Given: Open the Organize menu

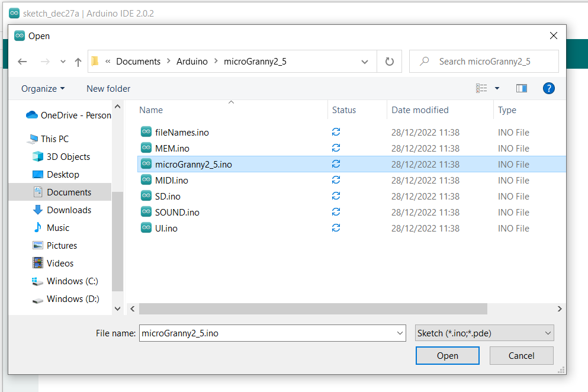Looking at the screenshot, I should pyautogui.click(x=43, y=89).
